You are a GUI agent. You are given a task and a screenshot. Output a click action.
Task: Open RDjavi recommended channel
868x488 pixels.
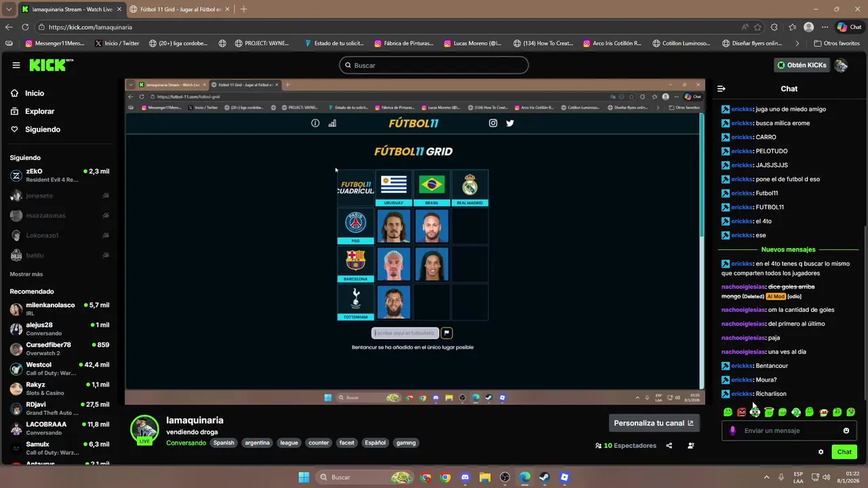click(60, 409)
